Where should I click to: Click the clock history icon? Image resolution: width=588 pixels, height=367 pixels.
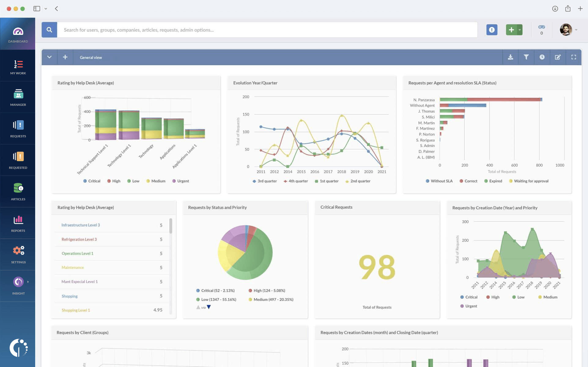click(542, 57)
